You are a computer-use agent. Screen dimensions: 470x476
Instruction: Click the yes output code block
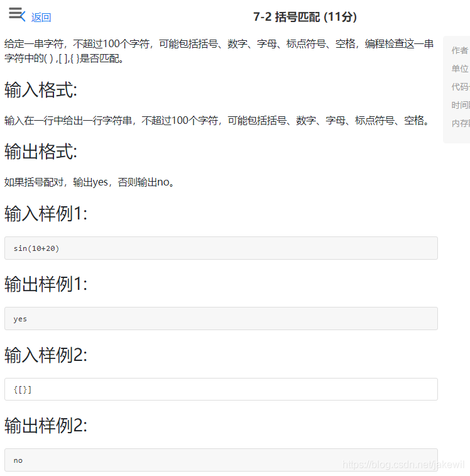click(x=221, y=319)
